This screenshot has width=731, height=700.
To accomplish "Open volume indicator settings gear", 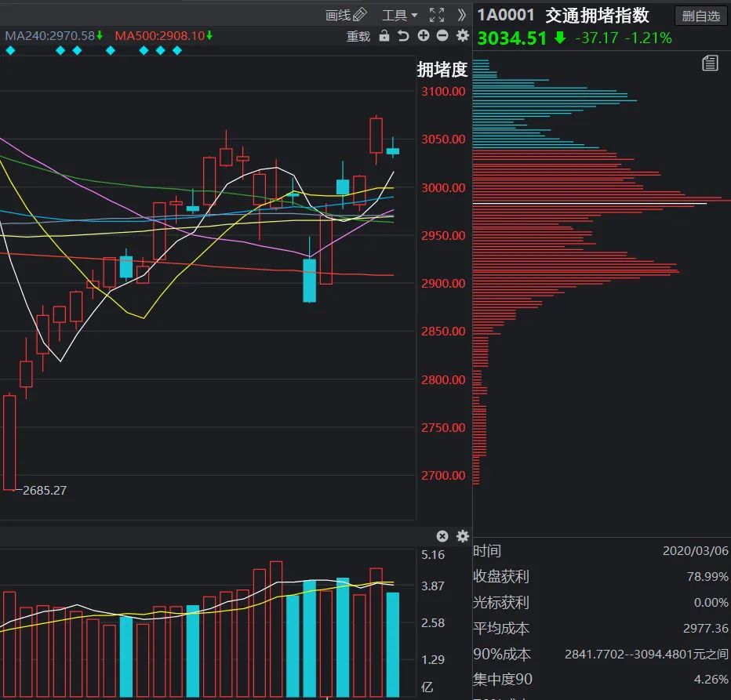I will (x=462, y=536).
